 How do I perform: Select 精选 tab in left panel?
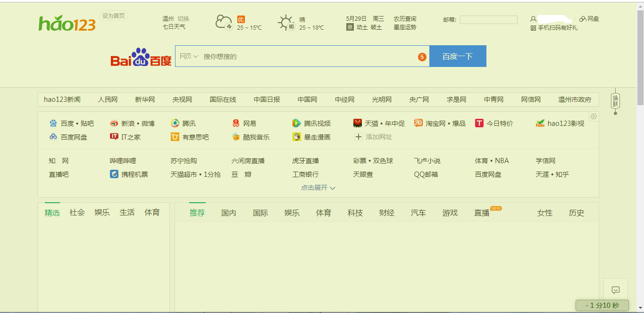[52, 213]
